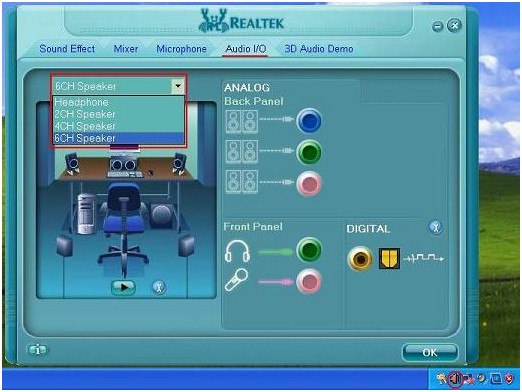Click the blue back panel audio jack
This screenshot has height=392, width=522.
(309, 120)
